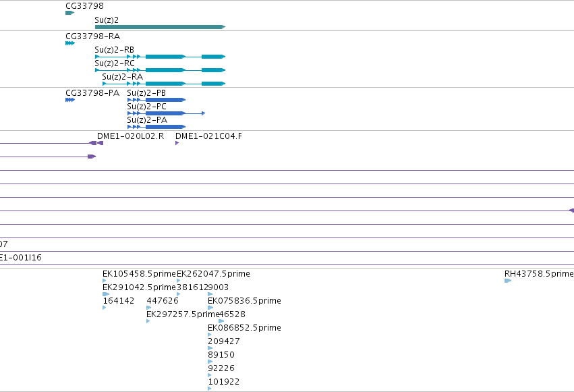The image size is (574, 392).
Task: Select the 92226 feature arrow
Action: click(209, 375)
